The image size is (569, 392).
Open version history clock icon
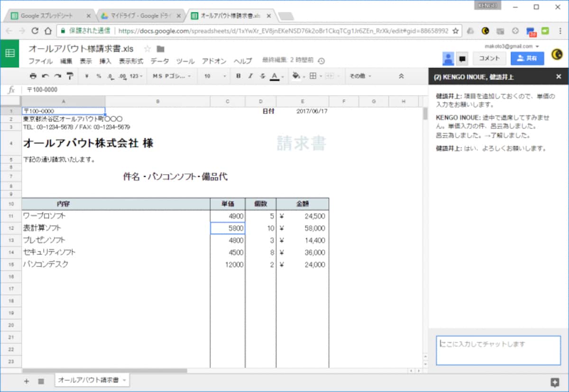coord(321,61)
